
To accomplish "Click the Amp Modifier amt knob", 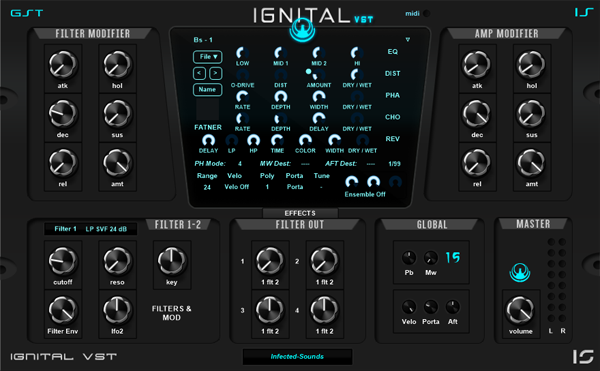I will pyautogui.click(x=532, y=163).
